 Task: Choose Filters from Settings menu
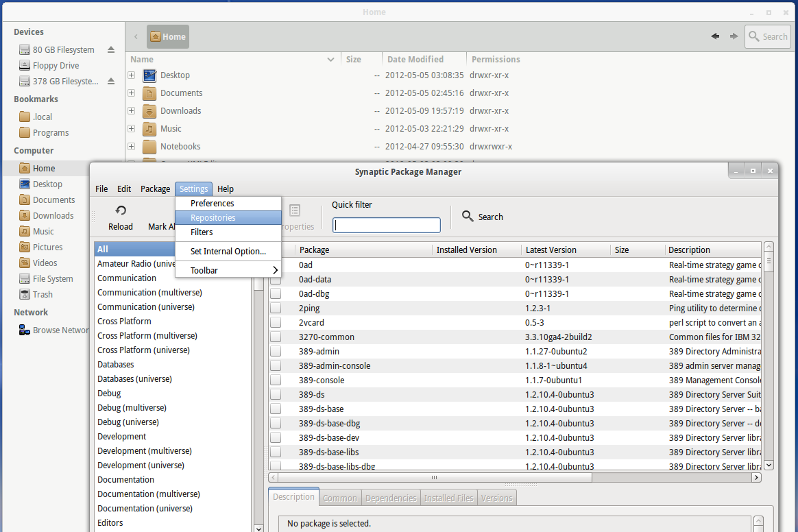[228, 232]
